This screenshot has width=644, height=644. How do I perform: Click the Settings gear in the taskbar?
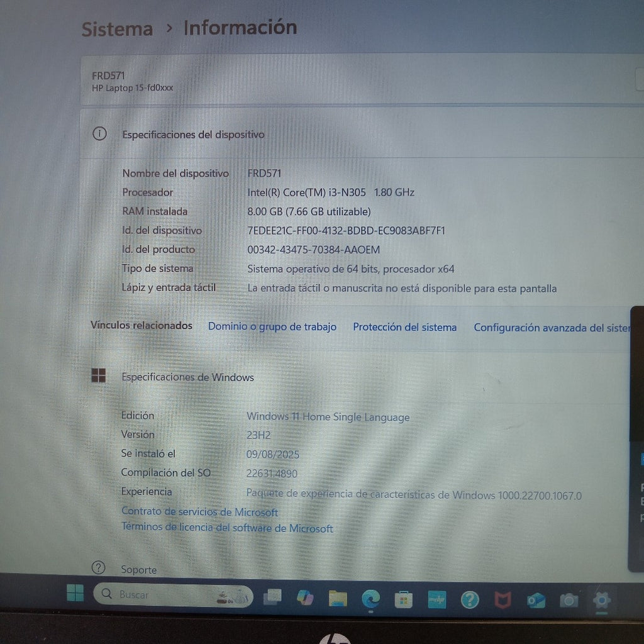(x=602, y=599)
